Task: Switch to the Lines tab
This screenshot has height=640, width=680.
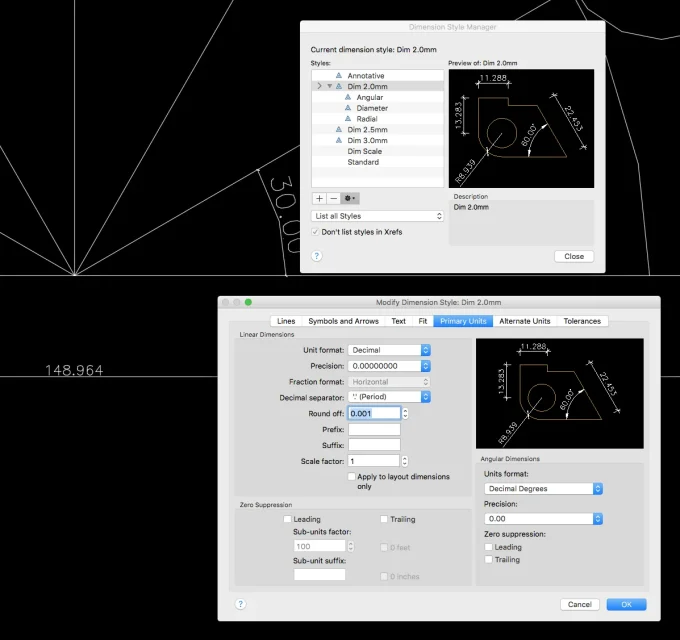Action: 286,321
